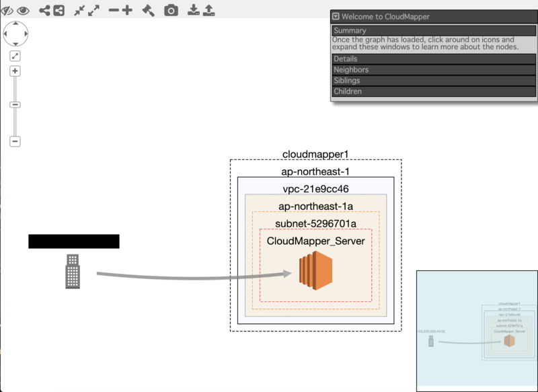Take a snapshot with the camera icon

pos(171,11)
